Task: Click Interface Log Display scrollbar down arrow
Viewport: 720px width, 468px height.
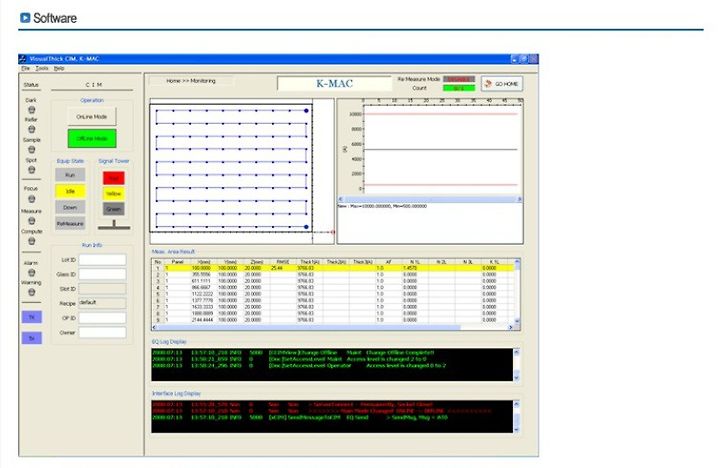Action: coord(517,429)
